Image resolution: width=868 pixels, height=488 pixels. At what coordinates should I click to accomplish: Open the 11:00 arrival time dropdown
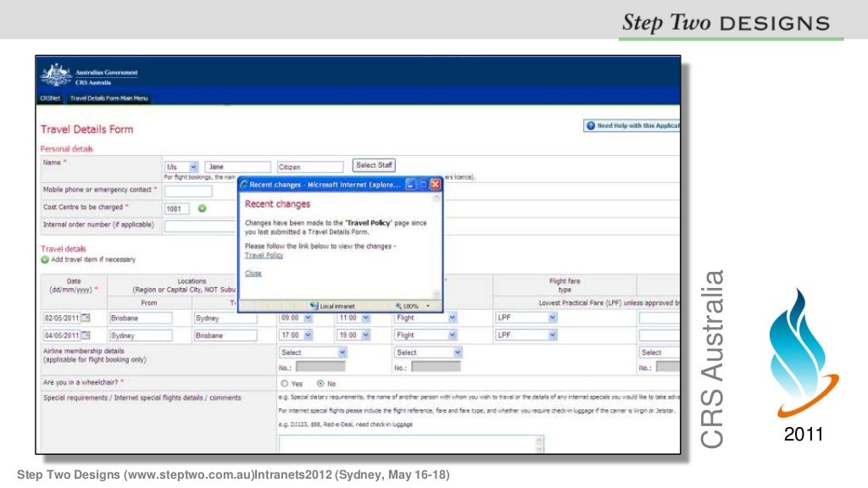365,319
